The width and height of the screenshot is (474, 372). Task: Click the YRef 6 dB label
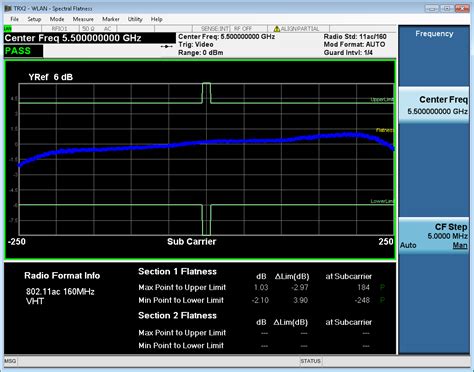pyautogui.click(x=51, y=77)
